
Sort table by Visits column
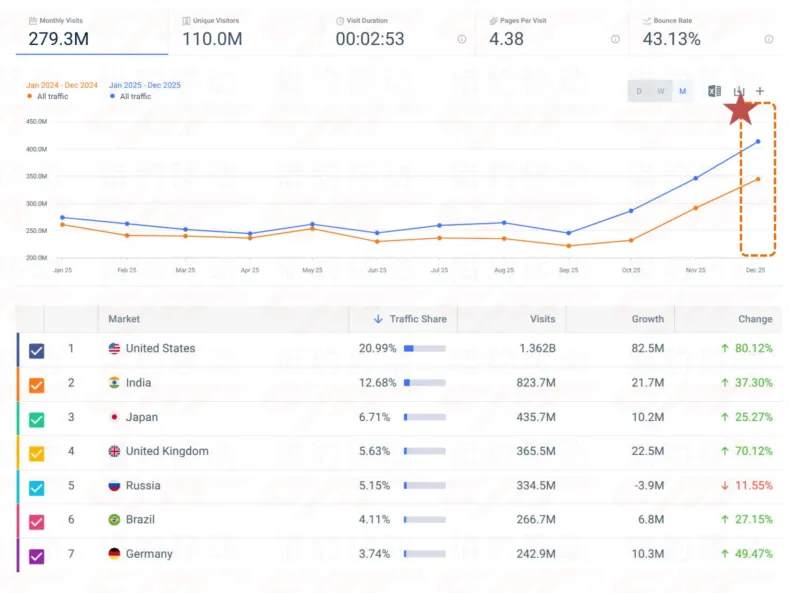tap(542, 319)
